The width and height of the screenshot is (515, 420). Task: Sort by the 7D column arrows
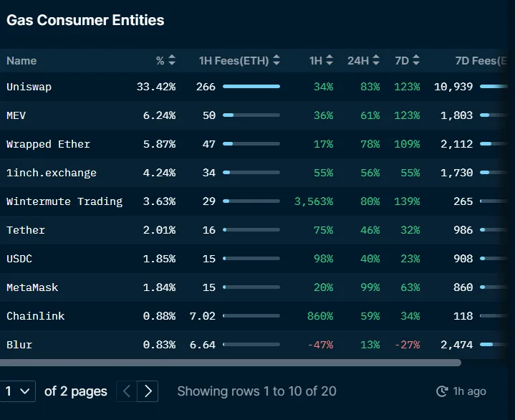tap(416, 60)
